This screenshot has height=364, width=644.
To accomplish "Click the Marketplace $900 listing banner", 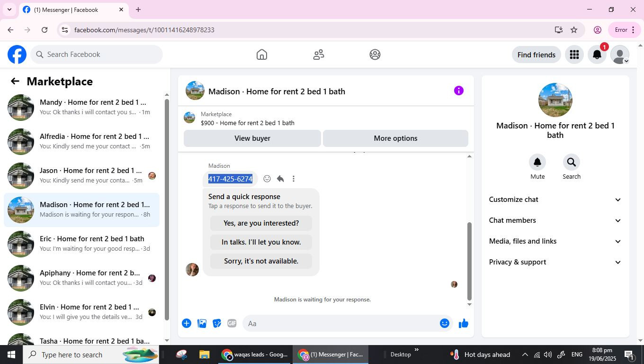I will [326, 118].
